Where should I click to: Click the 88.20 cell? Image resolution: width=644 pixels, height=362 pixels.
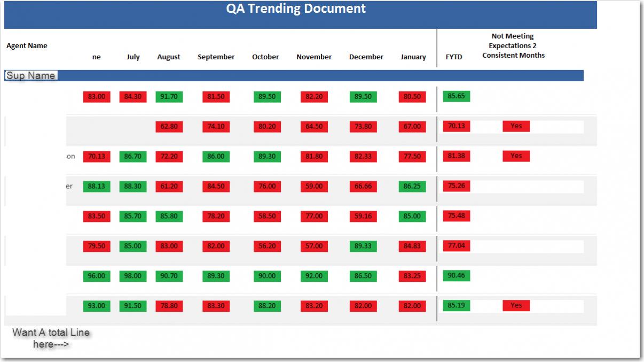pyautogui.click(x=267, y=306)
